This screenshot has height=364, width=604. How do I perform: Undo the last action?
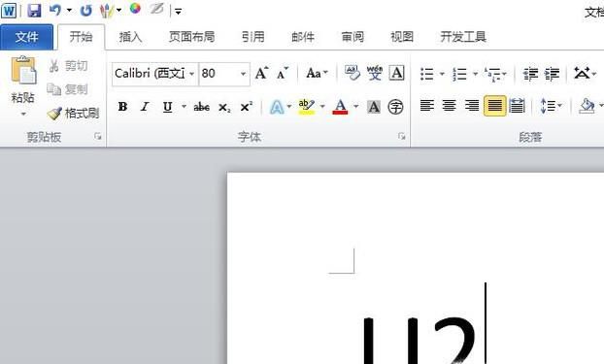click(x=55, y=11)
